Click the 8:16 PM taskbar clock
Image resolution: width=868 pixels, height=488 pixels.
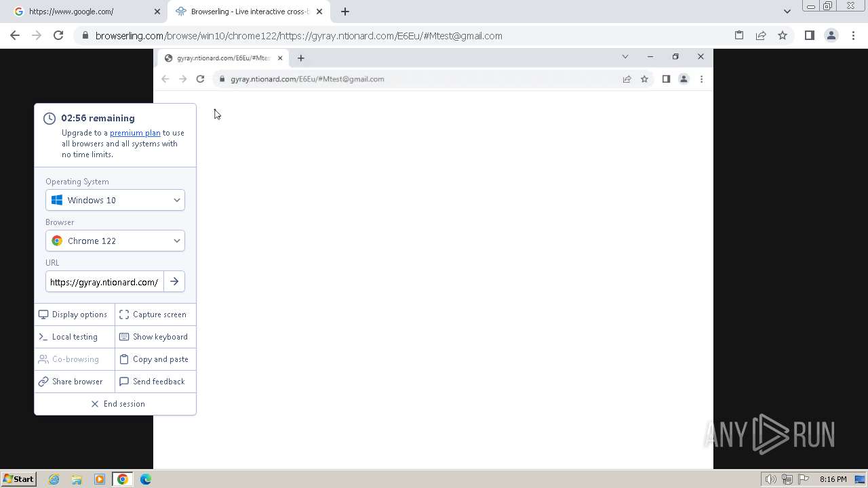click(x=833, y=479)
